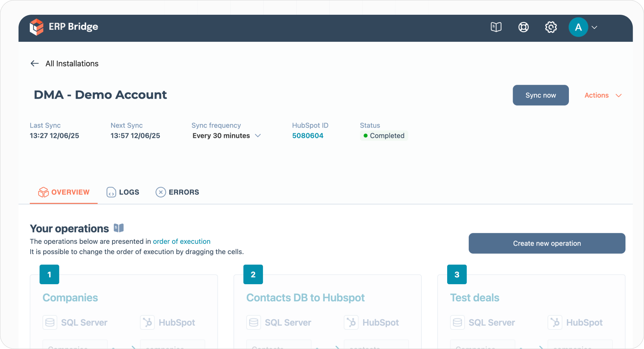Viewport: 644px width, 349px height.
Task: Open the support lifebuoy icon
Action: point(523,27)
